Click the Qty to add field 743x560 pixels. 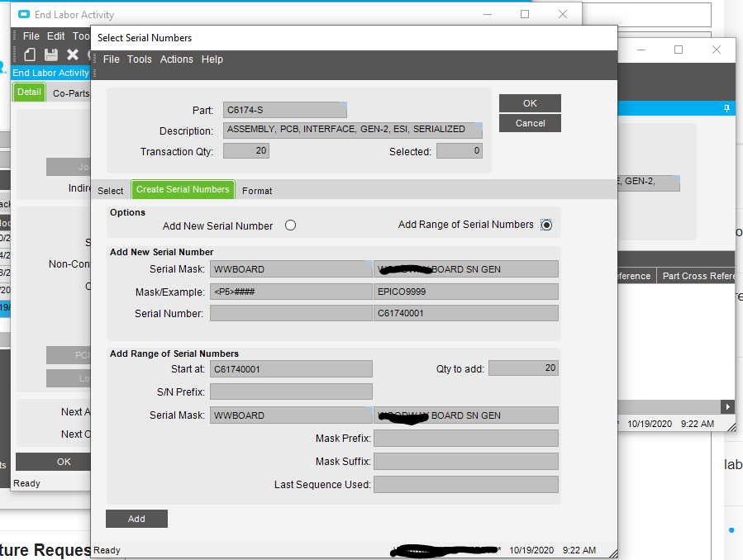522,368
